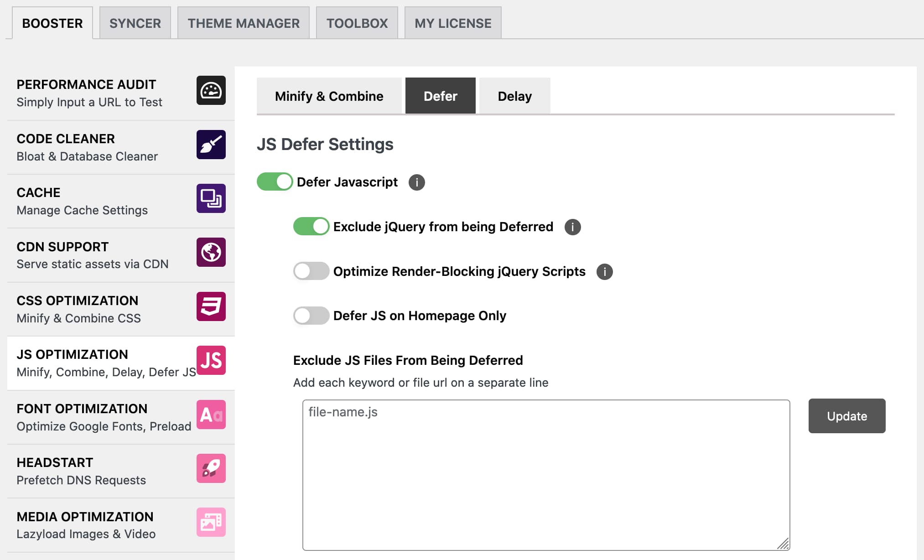
Task: Switch to the Delay tab
Action: pos(514,96)
